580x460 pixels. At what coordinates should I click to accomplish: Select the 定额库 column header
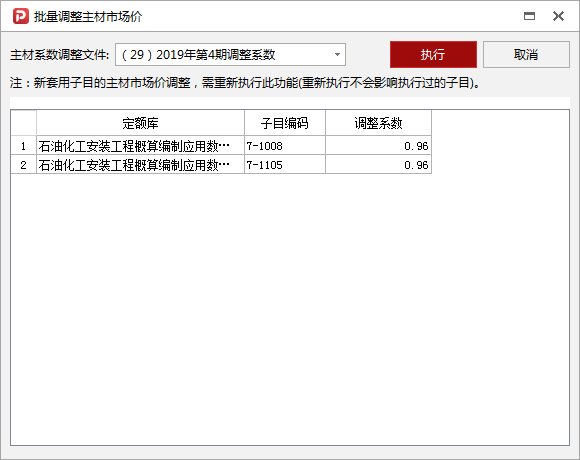[141, 123]
